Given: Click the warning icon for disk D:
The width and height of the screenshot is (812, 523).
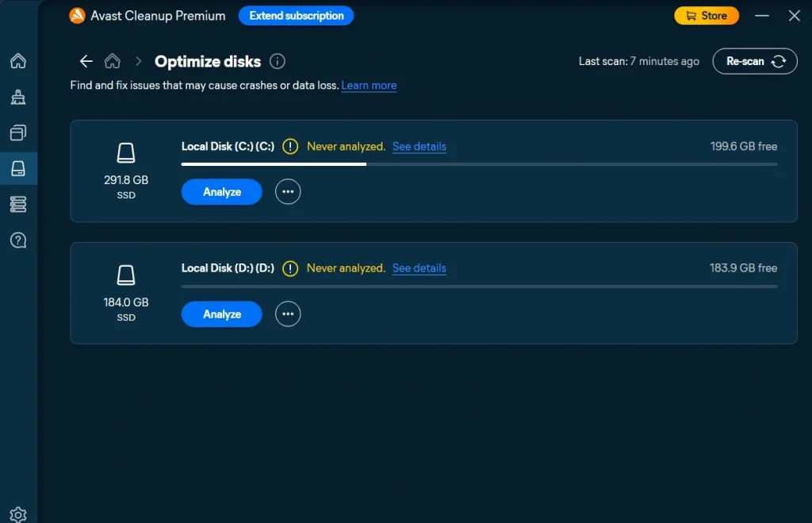Looking at the screenshot, I should [x=290, y=268].
